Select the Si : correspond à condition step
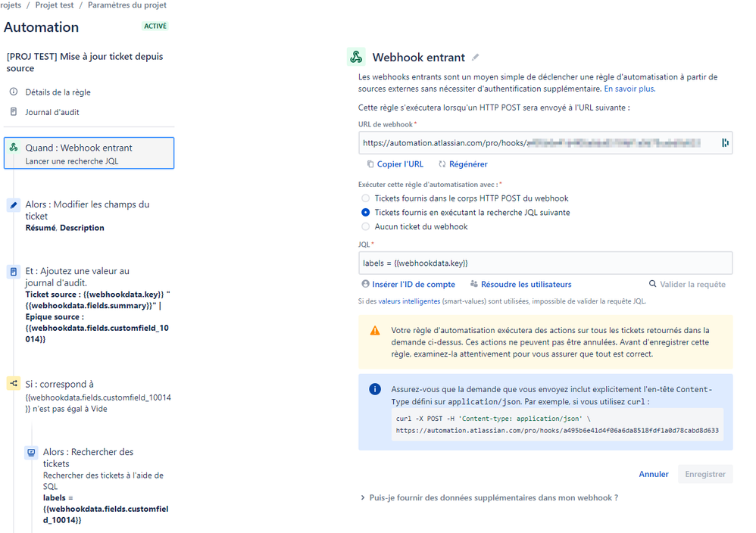This screenshot has height=533, width=756. [89, 396]
